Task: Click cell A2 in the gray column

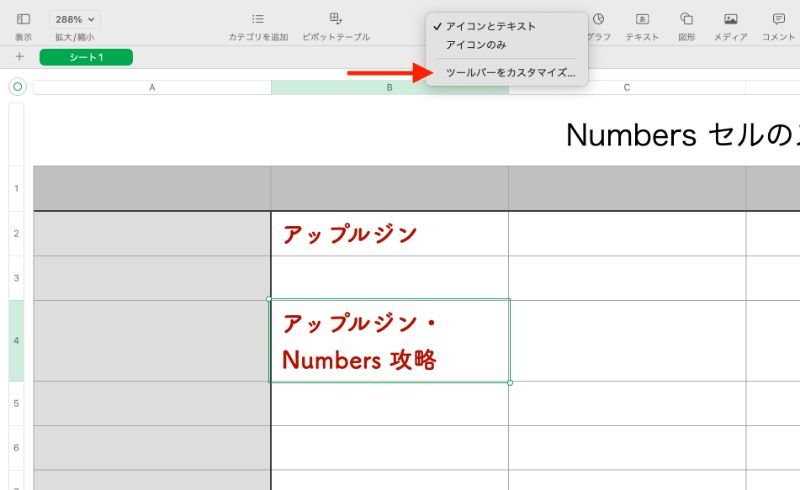Action: point(152,233)
